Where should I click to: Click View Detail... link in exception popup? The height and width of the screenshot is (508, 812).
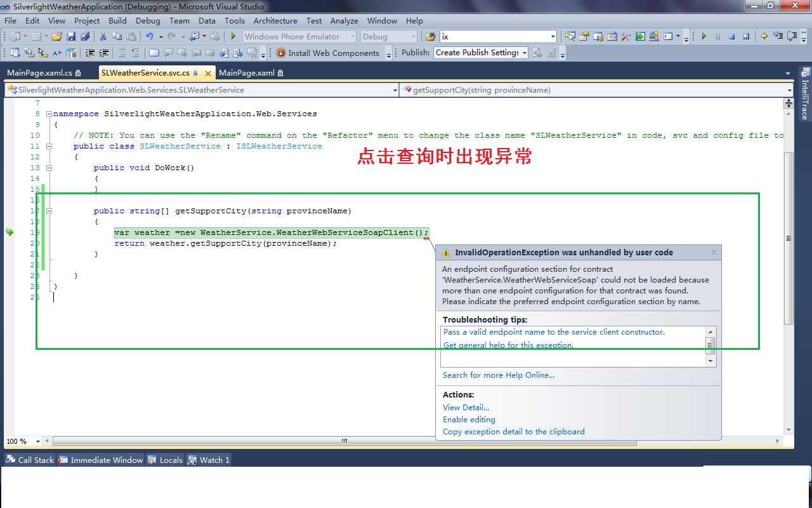(466, 408)
